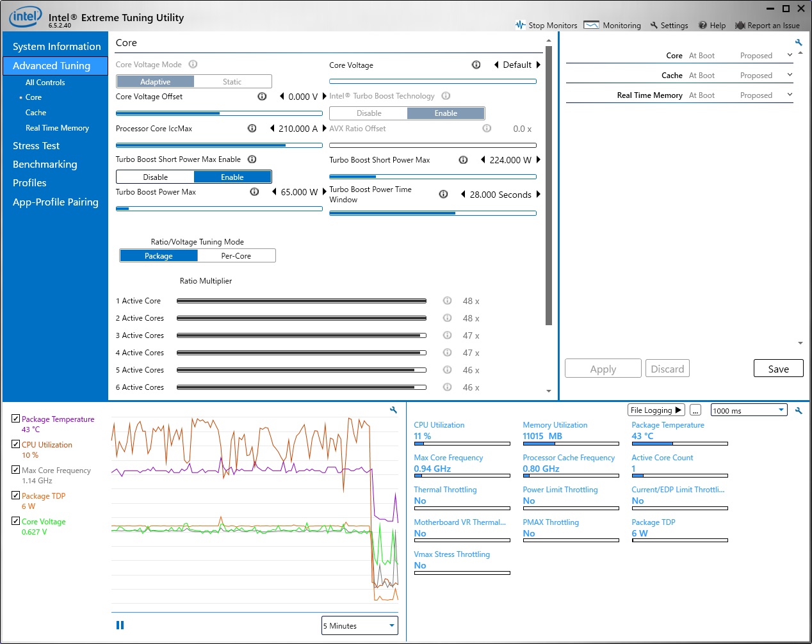Image resolution: width=812 pixels, height=644 pixels.
Task: Expand the Cache proposed settings row
Action: pos(790,75)
